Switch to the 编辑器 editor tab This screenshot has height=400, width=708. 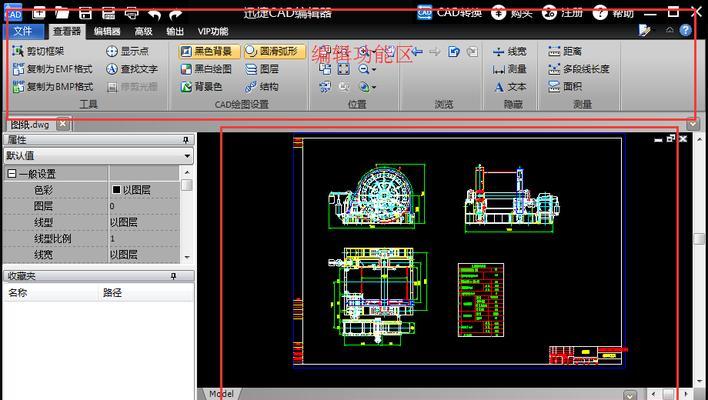(107, 32)
